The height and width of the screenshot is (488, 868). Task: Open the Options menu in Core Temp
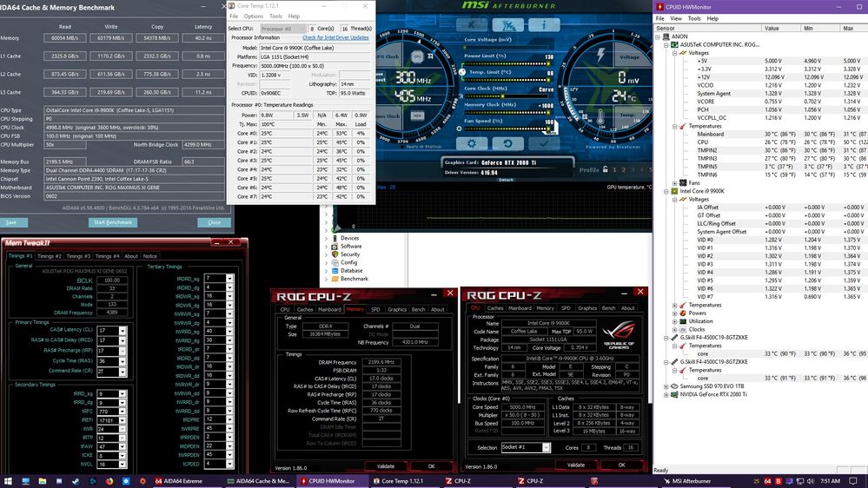point(254,16)
